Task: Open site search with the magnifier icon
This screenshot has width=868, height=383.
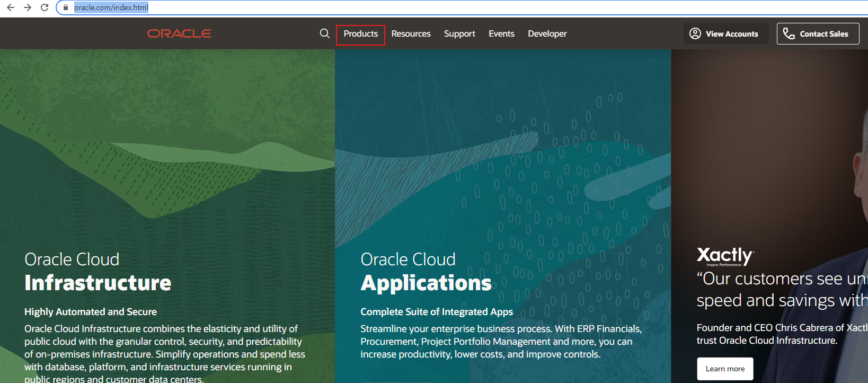Action: click(x=325, y=33)
